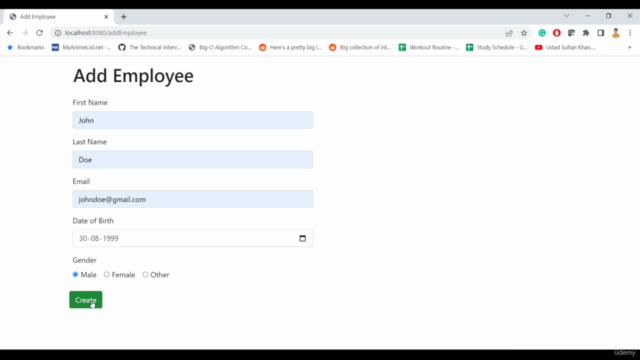Click the share page icon in address bar
Screen dimensions: 640x360
coord(509,33)
